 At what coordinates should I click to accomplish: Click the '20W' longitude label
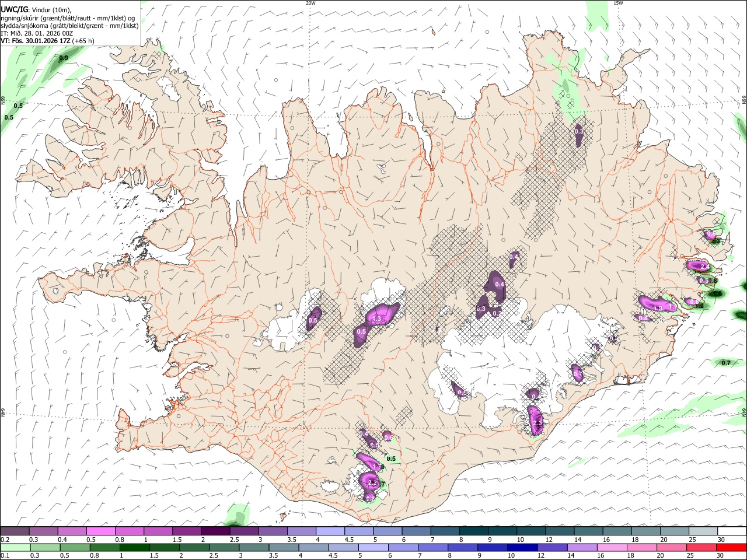(x=310, y=3)
